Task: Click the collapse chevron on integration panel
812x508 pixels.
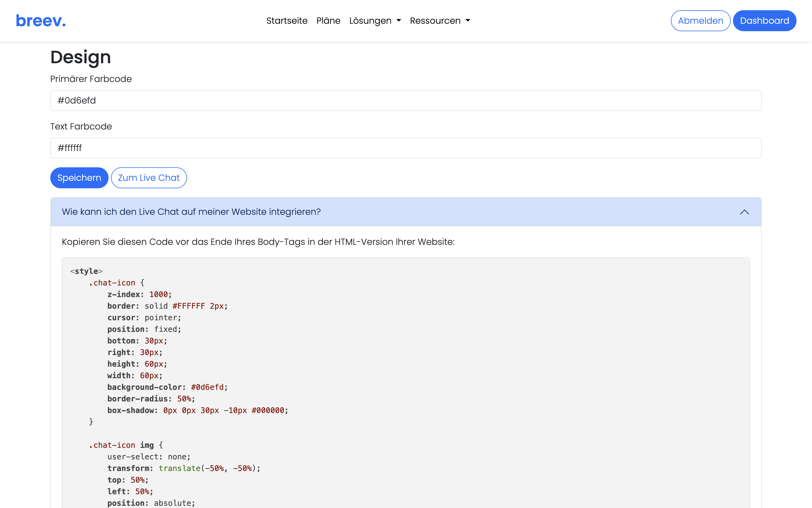Action: [x=745, y=212]
